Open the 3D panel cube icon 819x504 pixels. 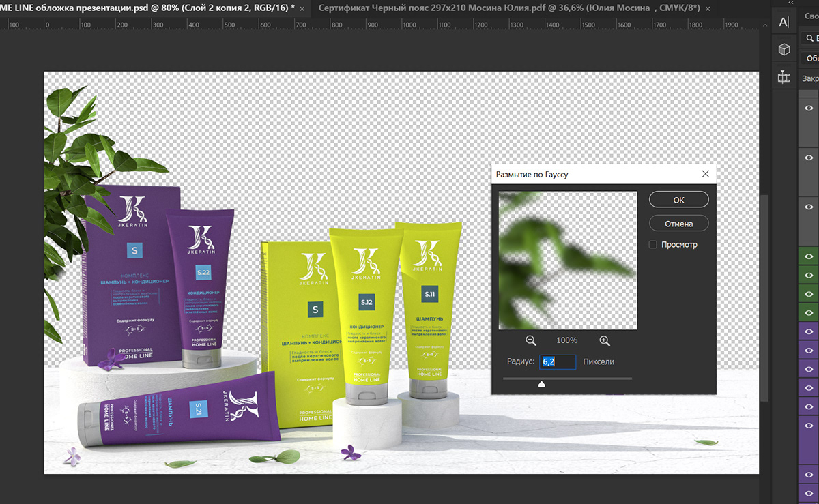tap(784, 49)
